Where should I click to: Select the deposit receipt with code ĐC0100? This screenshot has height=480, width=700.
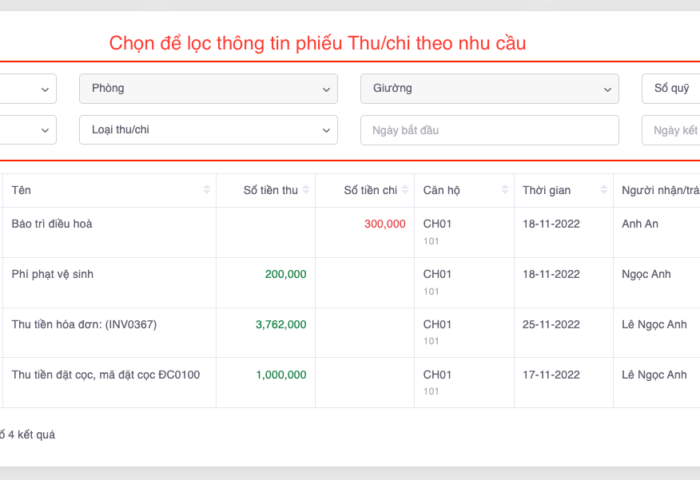105,374
